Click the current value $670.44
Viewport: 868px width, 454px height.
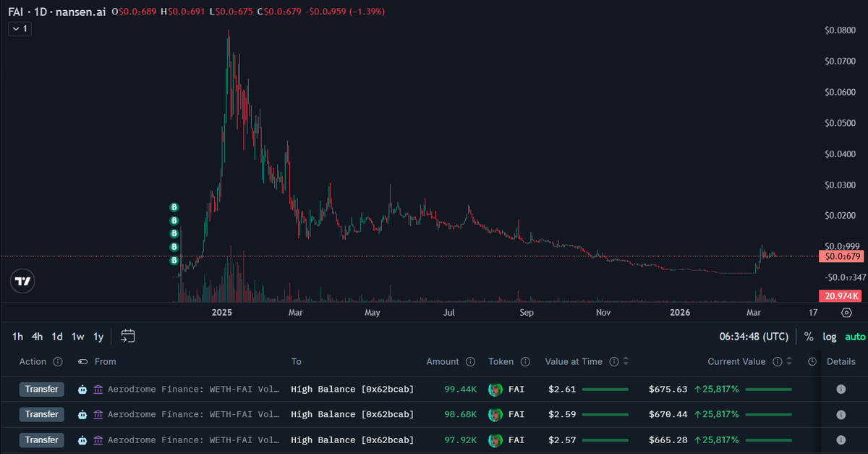[x=668, y=414]
